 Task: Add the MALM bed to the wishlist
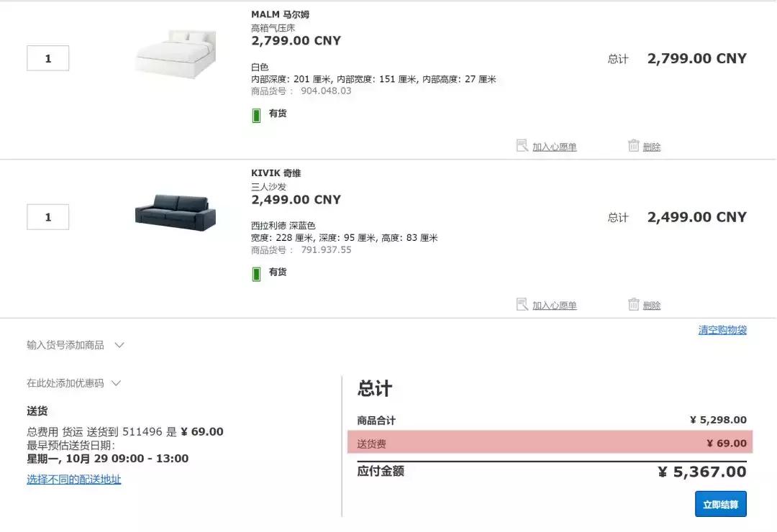click(550, 145)
